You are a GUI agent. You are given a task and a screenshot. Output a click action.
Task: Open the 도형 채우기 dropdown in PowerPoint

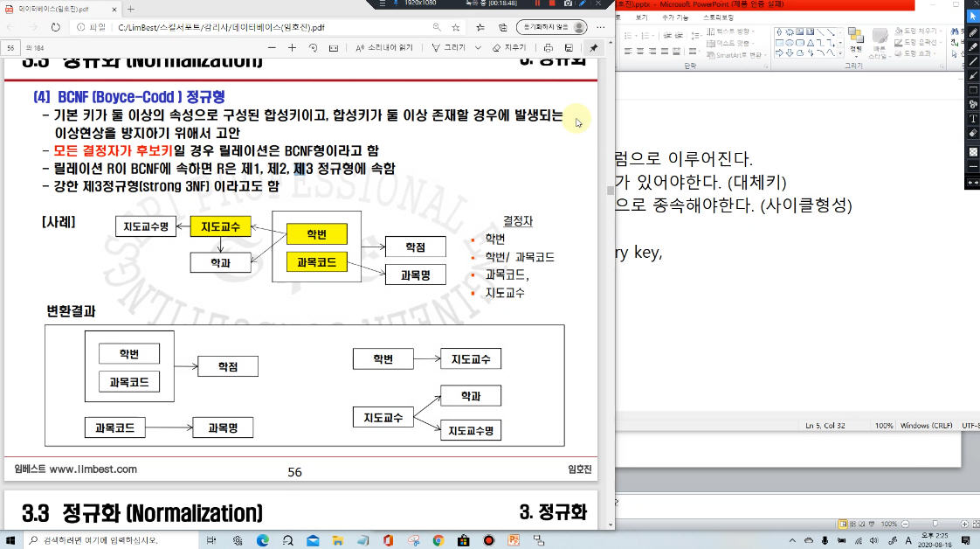pos(917,31)
